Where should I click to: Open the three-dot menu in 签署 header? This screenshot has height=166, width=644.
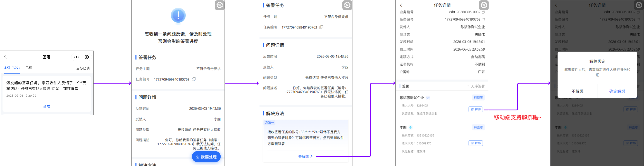pos(76,57)
